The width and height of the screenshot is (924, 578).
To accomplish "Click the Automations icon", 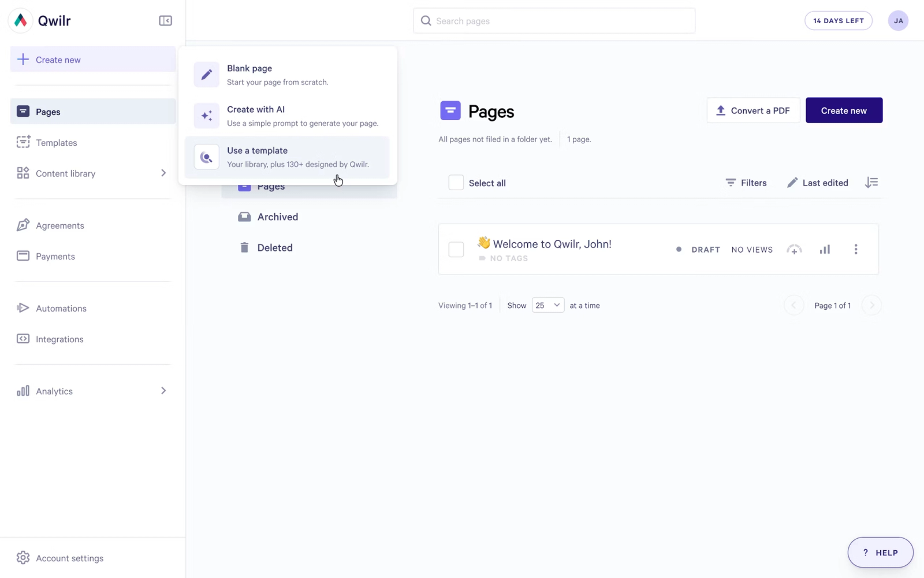I will pos(23,308).
